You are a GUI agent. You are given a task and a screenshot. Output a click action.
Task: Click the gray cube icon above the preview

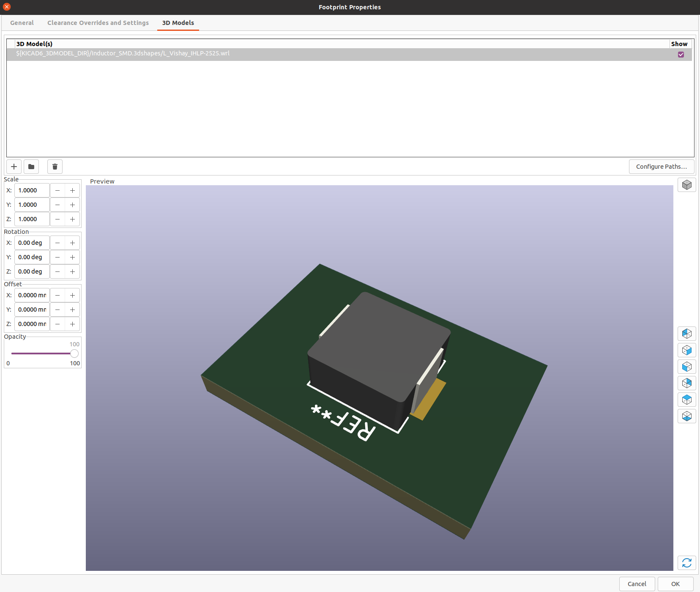[686, 185]
